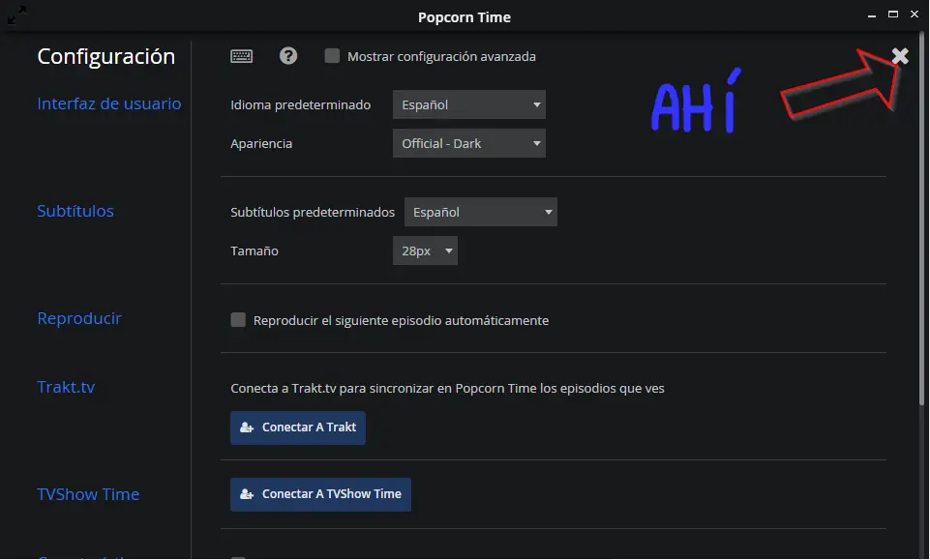Click the Trakt.tv section heading

(66, 387)
